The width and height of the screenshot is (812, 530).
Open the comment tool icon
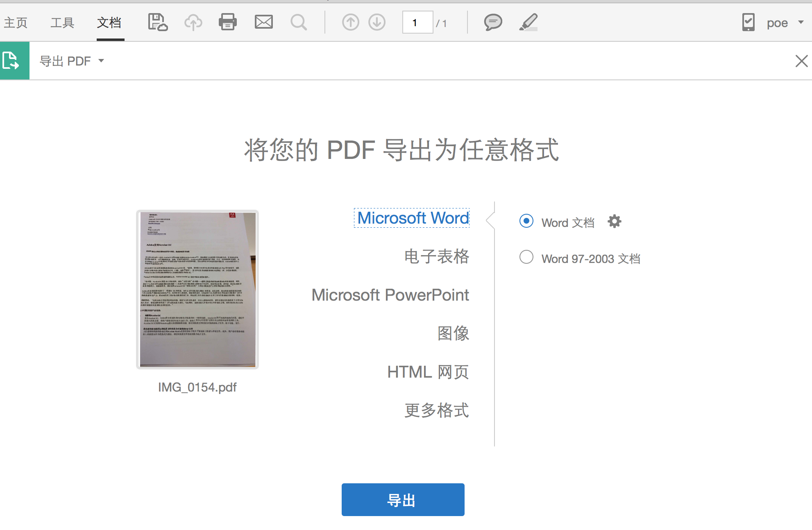click(x=493, y=22)
